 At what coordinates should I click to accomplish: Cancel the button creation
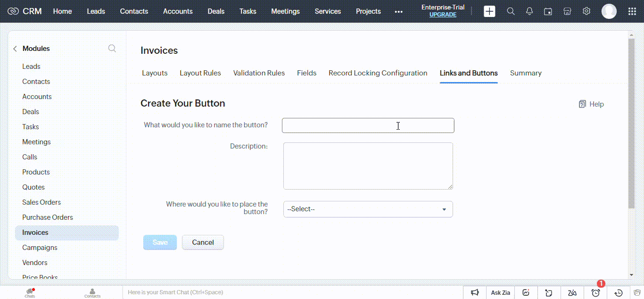tap(203, 242)
